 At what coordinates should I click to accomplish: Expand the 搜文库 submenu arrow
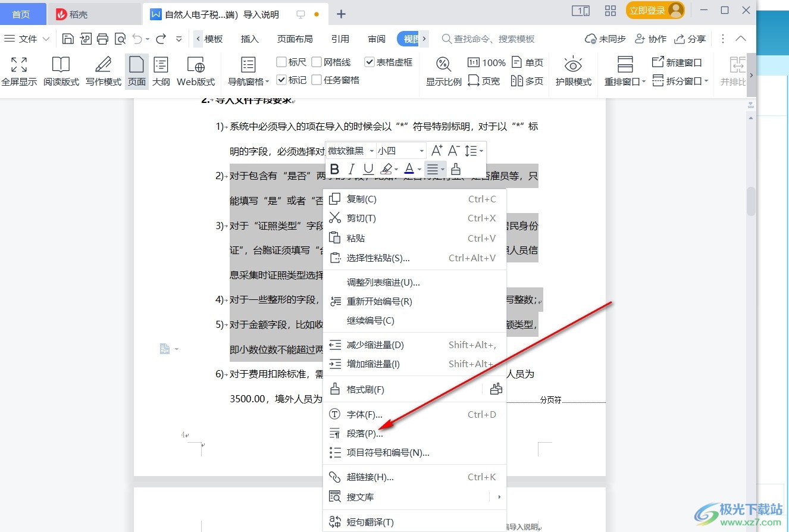pyautogui.click(x=499, y=497)
